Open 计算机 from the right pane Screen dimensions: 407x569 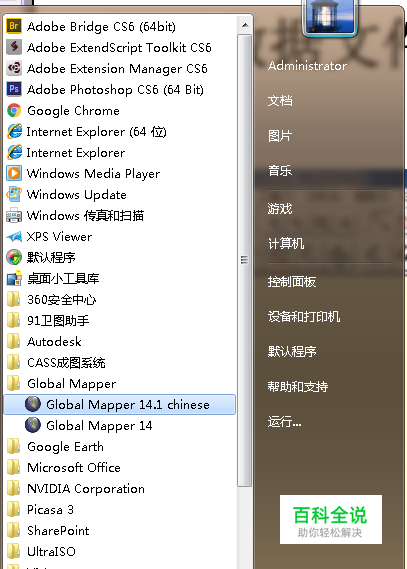[x=286, y=243]
